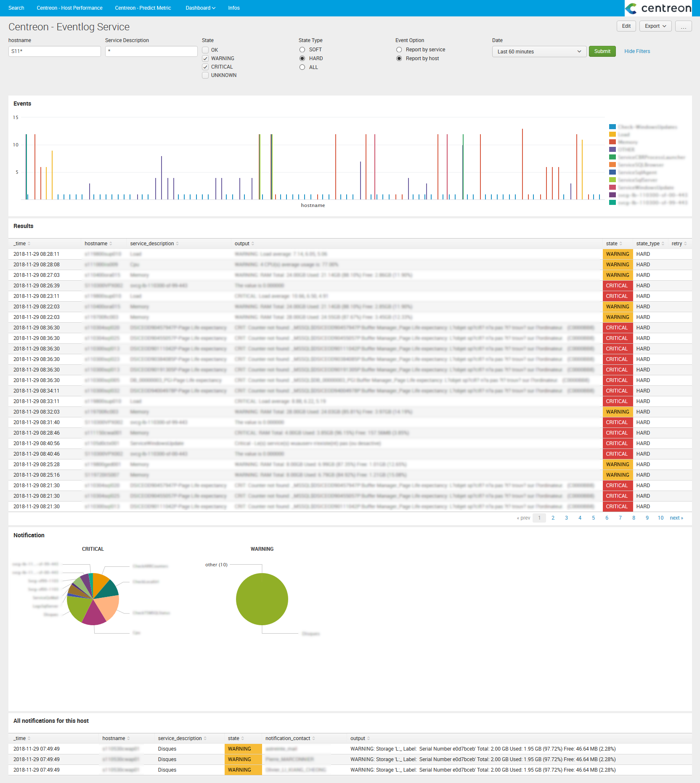Image resolution: width=700 pixels, height=783 pixels.
Task: Go to results page 10
Action: click(660, 518)
